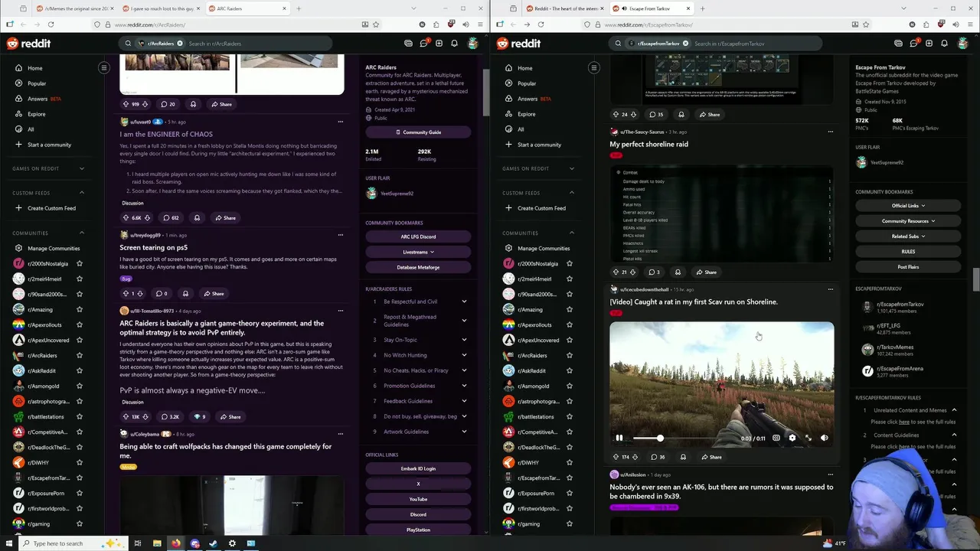Favorite r/DIWHY star in right window
The width and height of the screenshot is (980, 551).
(570, 462)
